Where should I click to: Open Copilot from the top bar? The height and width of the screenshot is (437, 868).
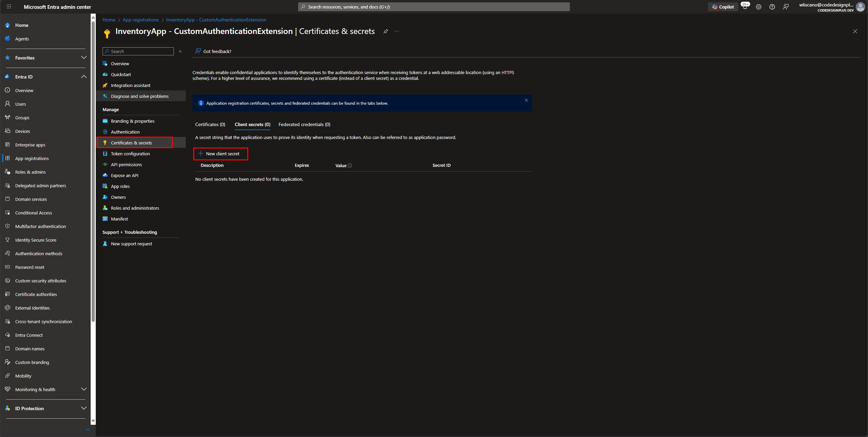[723, 7]
